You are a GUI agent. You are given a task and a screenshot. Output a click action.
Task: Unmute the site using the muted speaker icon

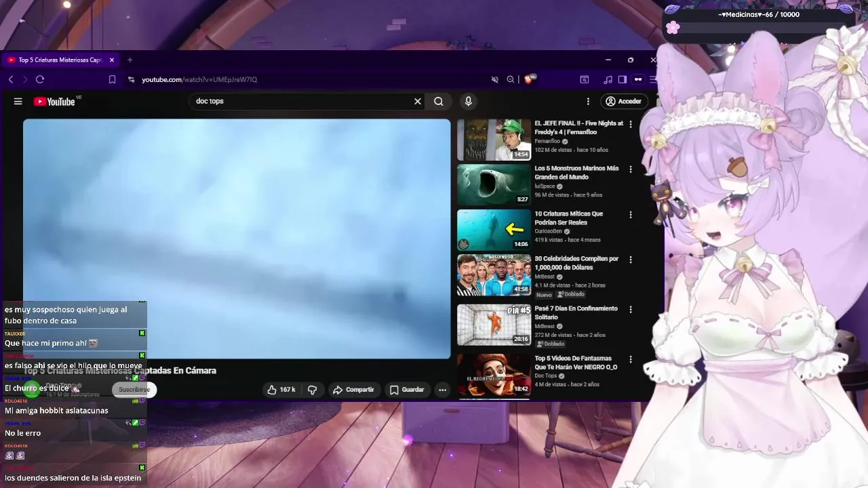pos(495,79)
